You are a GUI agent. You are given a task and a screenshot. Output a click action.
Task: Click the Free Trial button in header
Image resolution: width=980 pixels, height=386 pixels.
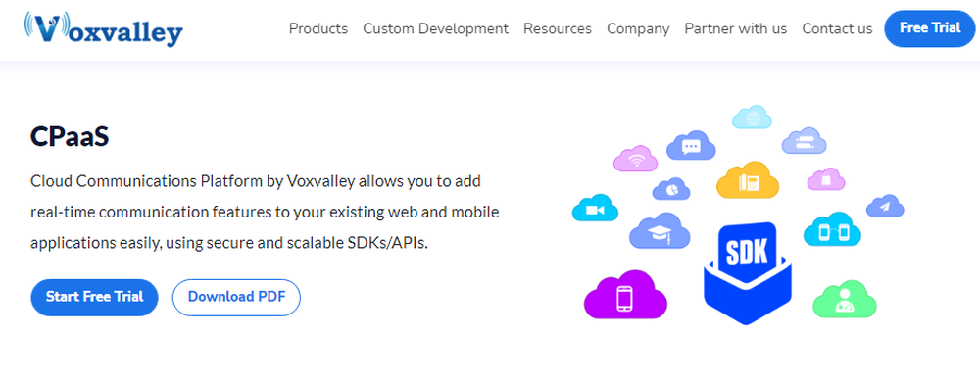[x=930, y=28]
